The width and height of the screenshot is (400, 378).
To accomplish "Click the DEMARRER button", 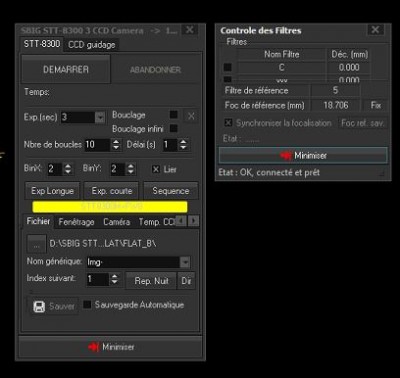I will coord(66,69).
